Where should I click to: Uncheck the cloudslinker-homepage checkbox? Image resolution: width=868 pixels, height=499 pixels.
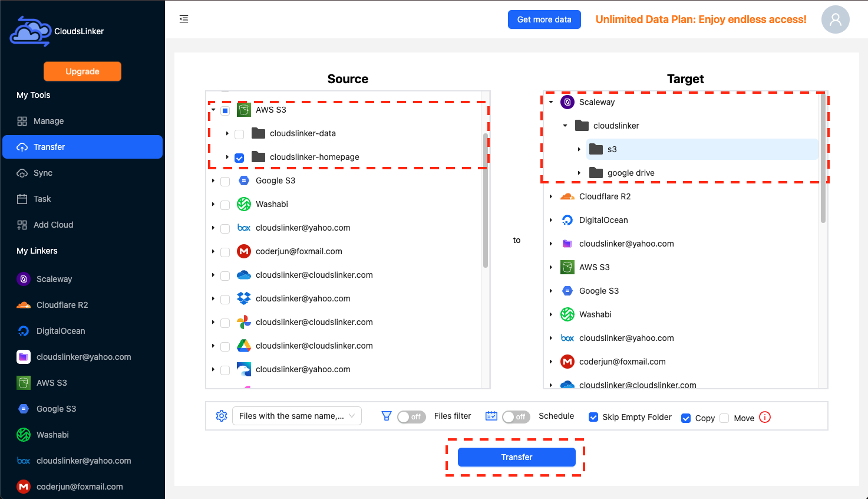[239, 158]
